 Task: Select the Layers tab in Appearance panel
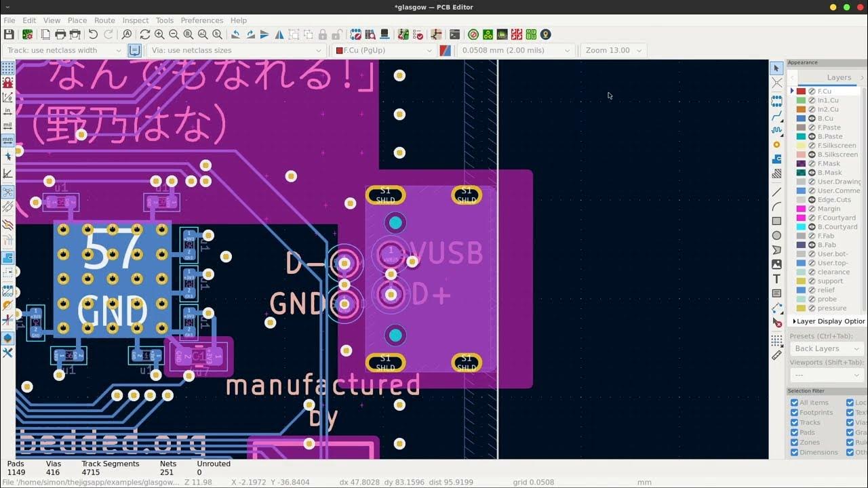pyautogui.click(x=839, y=77)
